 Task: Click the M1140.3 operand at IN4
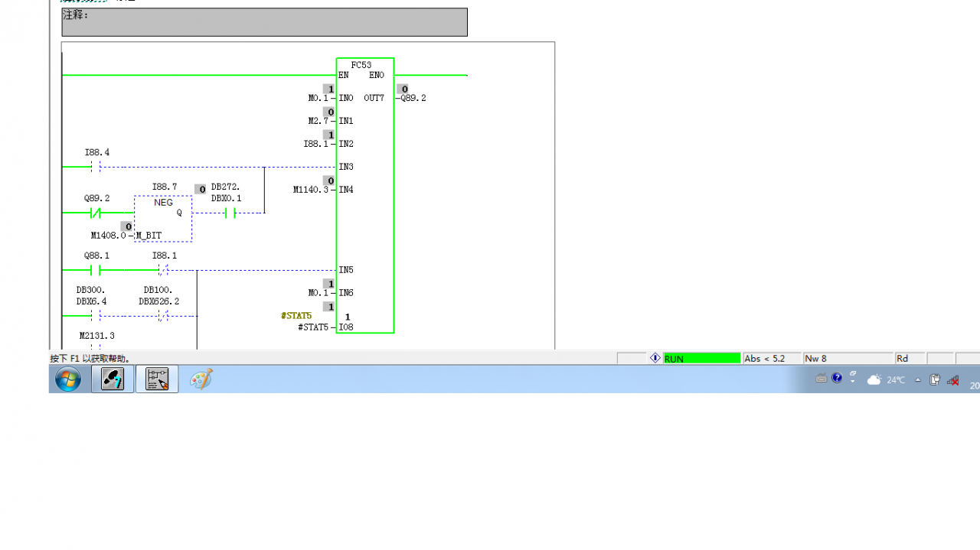(310, 190)
